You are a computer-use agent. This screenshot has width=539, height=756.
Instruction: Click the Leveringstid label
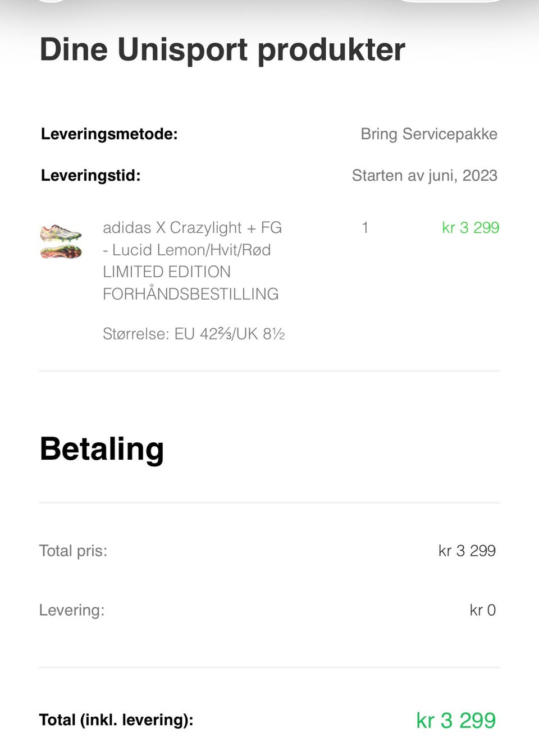coord(90,176)
